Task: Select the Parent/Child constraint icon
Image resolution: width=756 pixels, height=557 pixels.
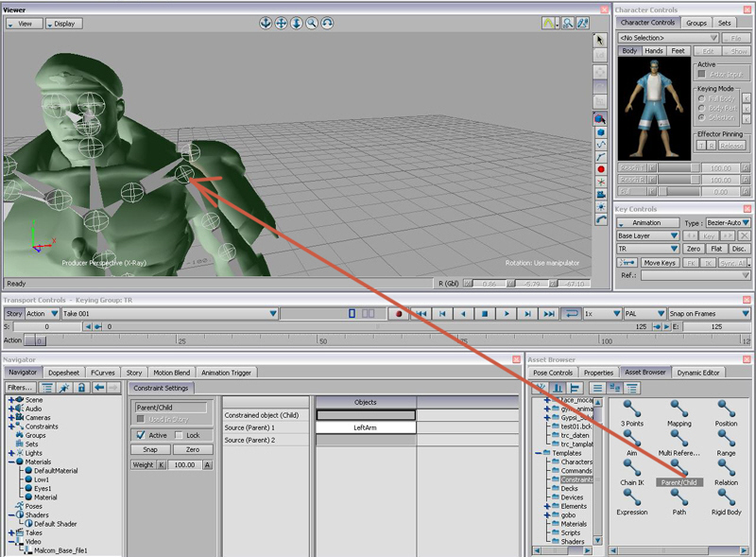Action: pos(679,467)
